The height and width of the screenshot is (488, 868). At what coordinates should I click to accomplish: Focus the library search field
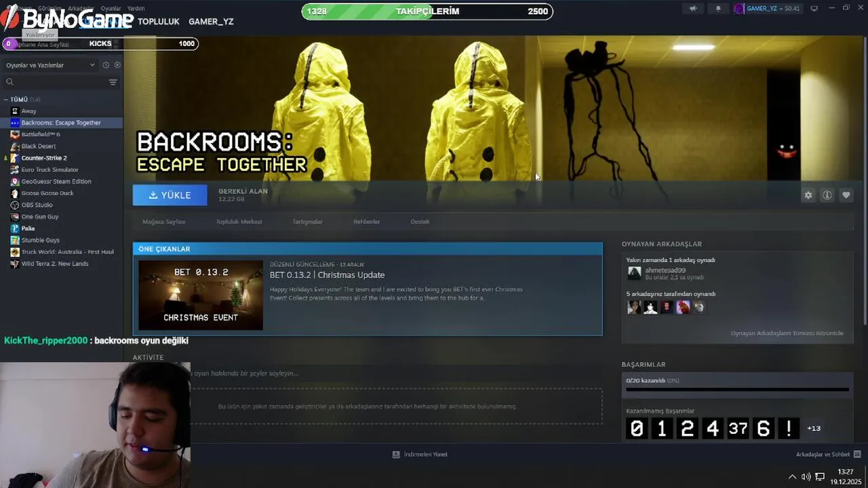[61, 82]
